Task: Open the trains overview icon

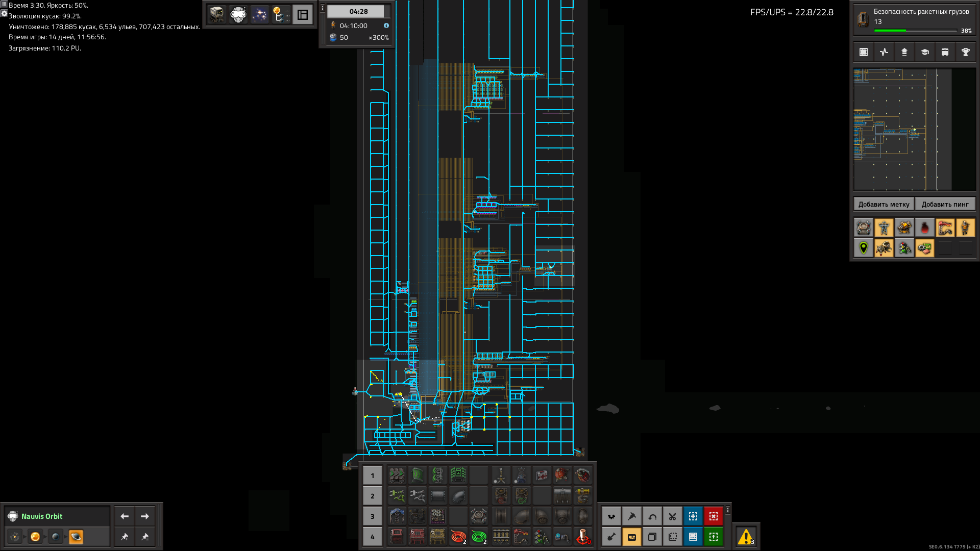Action: pos(945,52)
